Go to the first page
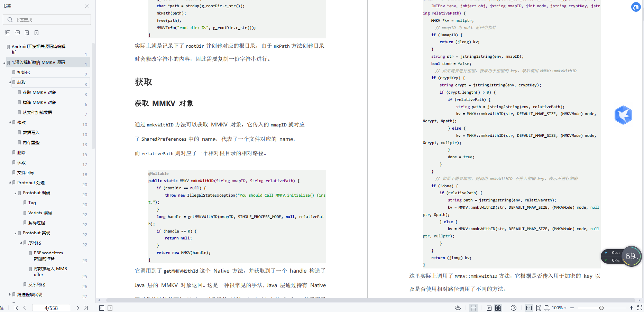 pyautogui.click(x=16, y=308)
